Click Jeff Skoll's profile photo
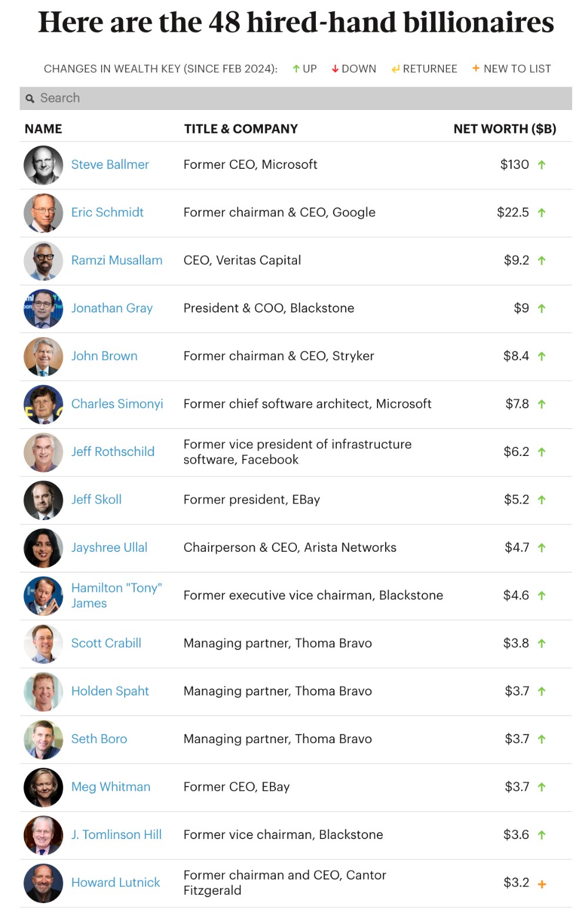Viewport: 588px width, 909px height. pyautogui.click(x=43, y=500)
